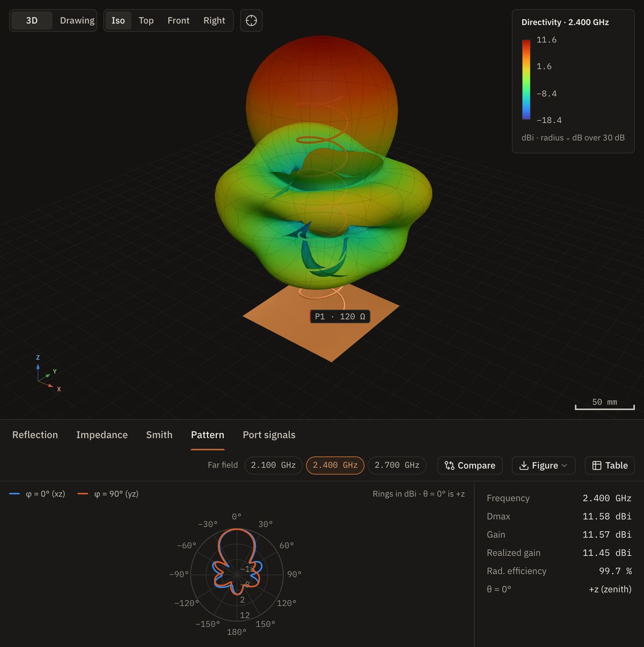644x647 pixels.
Task: Select the Top camera view
Action: (146, 20)
